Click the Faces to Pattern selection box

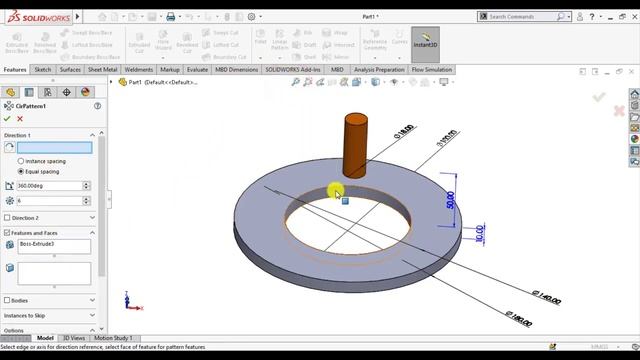(54, 273)
